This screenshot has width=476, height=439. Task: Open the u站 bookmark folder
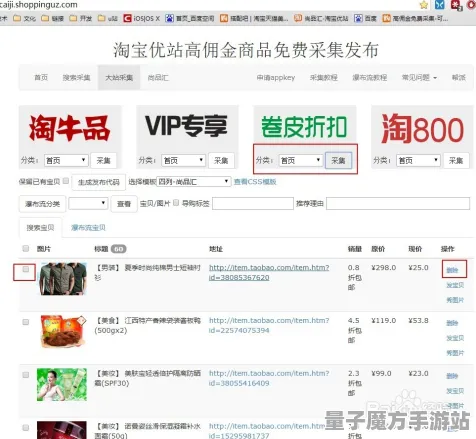pyautogui.click(x=108, y=18)
